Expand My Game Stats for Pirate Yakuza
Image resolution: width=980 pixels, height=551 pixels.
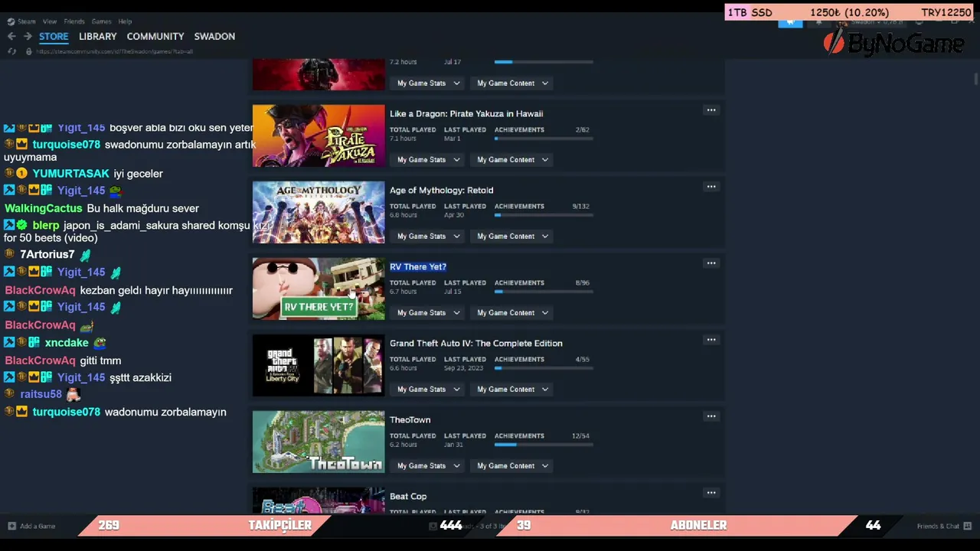[428, 160]
